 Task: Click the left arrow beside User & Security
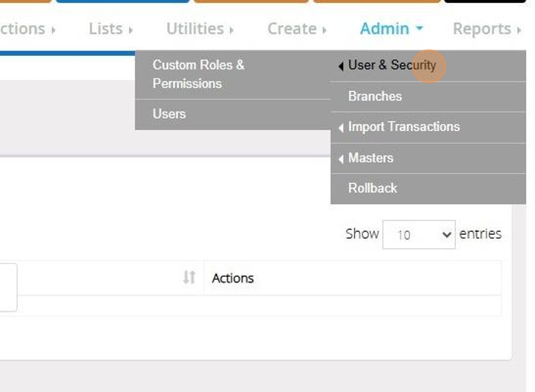tap(341, 66)
